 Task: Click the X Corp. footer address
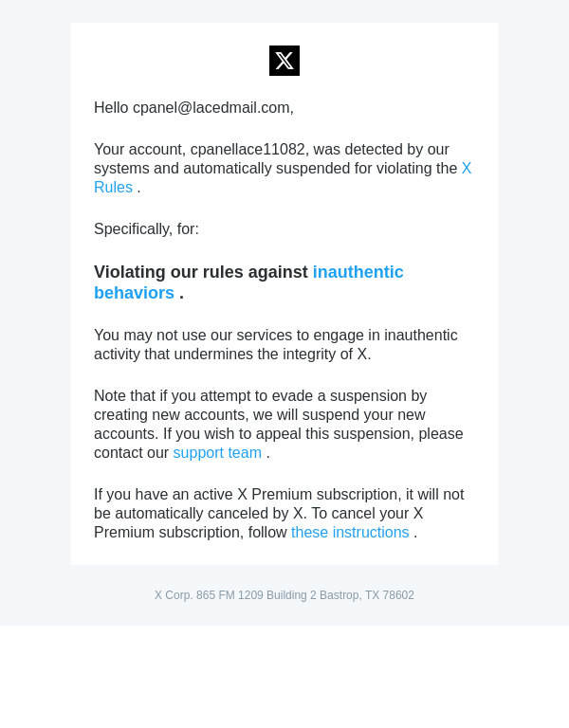pos(284,595)
